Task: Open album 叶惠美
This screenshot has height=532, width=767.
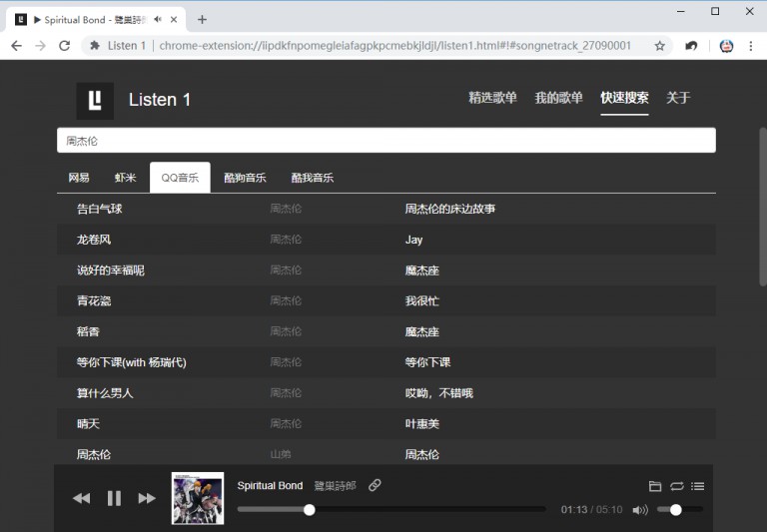Action: coord(422,424)
